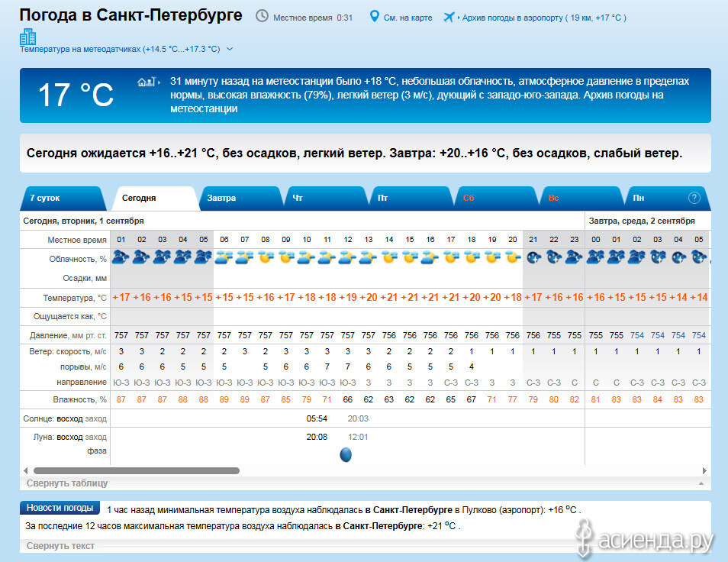Screen dimensions: 728x562
Task: Expand the sensor temperatures dropdown arrow
Action: pyautogui.click(x=230, y=49)
